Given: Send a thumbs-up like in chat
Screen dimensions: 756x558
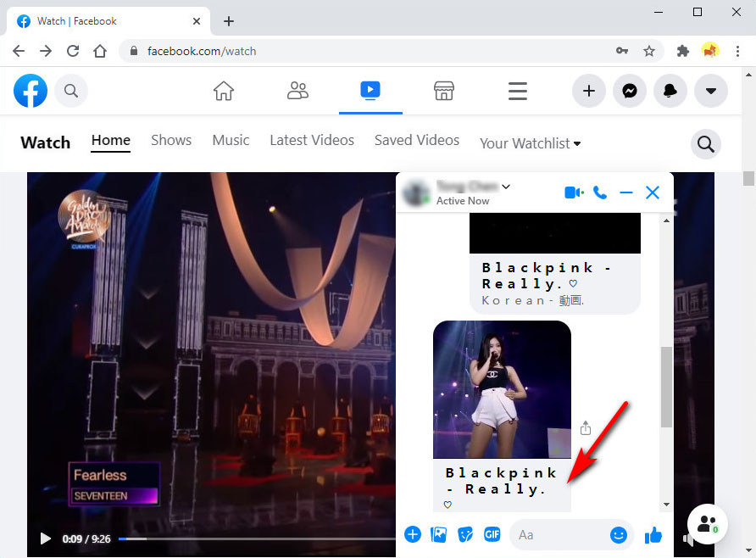Looking at the screenshot, I should tap(653, 534).
